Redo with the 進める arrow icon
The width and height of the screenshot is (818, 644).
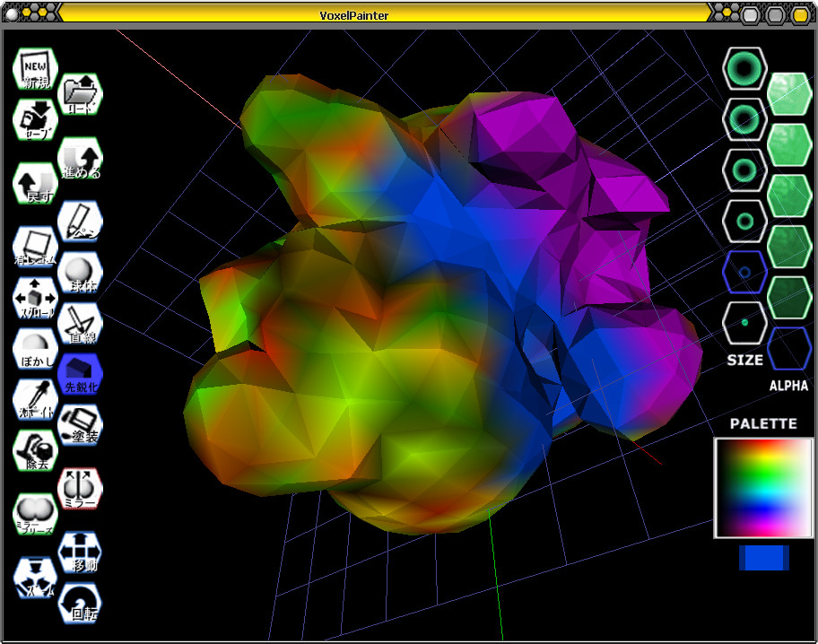point(81,158)
